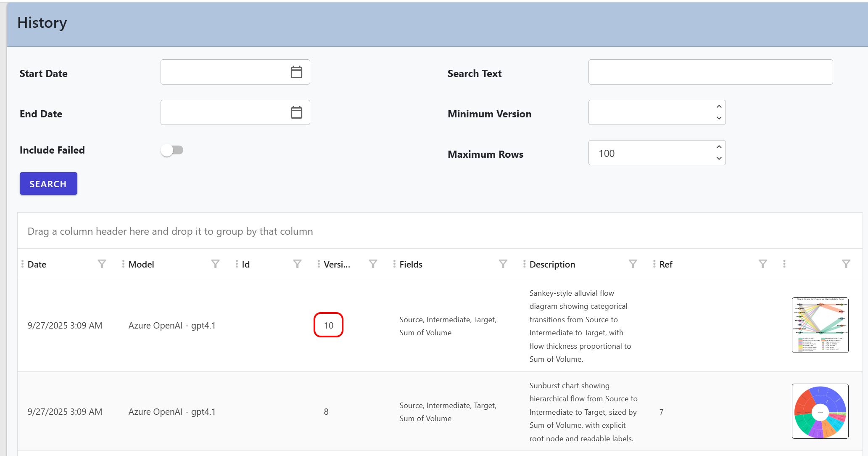Grab the Fields column drag handle
Image resolution: width=868 pixels, height=456 pixels.
click(394, 264)
